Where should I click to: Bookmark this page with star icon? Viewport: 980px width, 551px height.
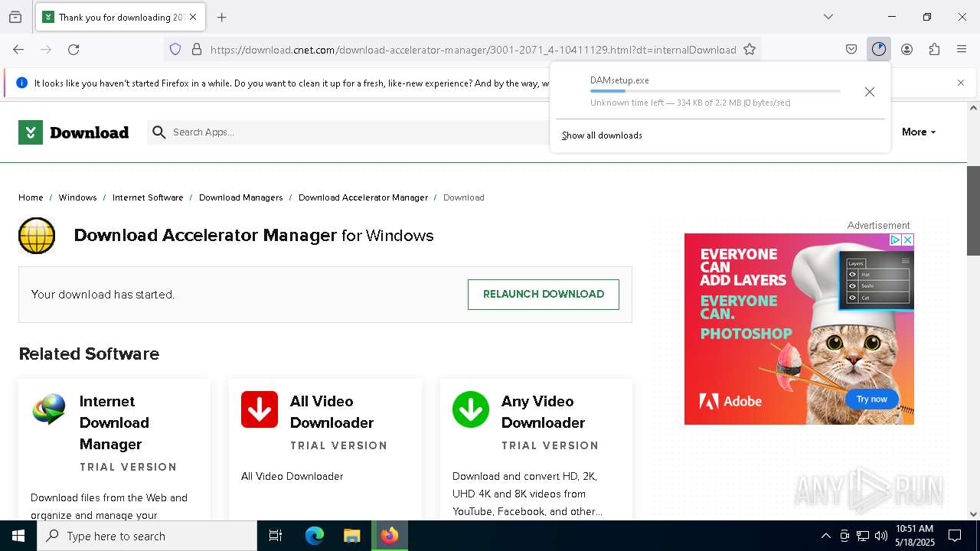pyautogui.click(x=750, y=50)
